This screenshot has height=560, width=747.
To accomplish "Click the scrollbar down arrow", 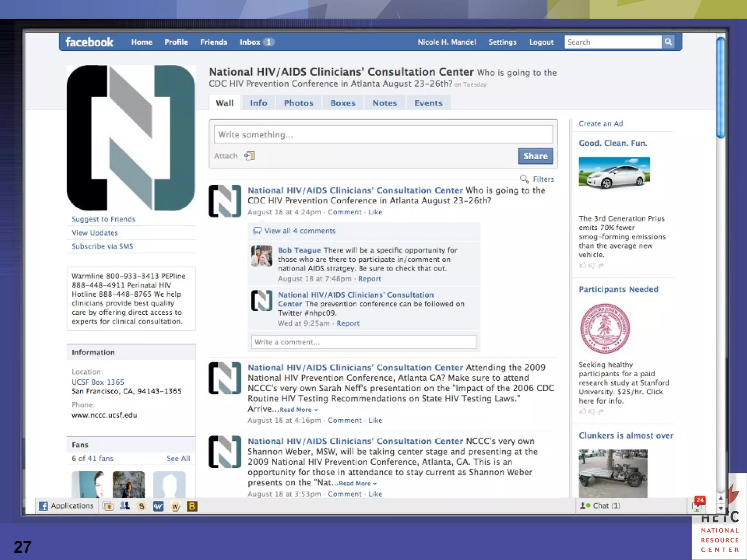I will click(720, 508).
